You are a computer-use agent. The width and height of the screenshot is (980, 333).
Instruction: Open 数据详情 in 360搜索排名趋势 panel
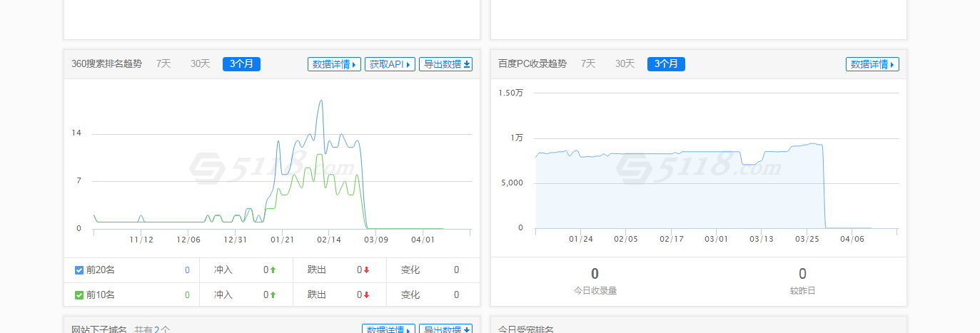tap(334, 64)
